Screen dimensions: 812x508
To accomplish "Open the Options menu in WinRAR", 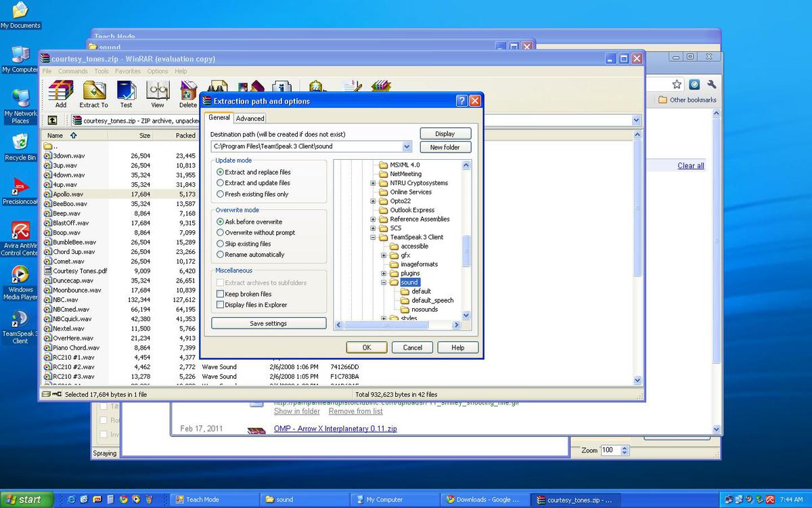I will coord(158,71).
